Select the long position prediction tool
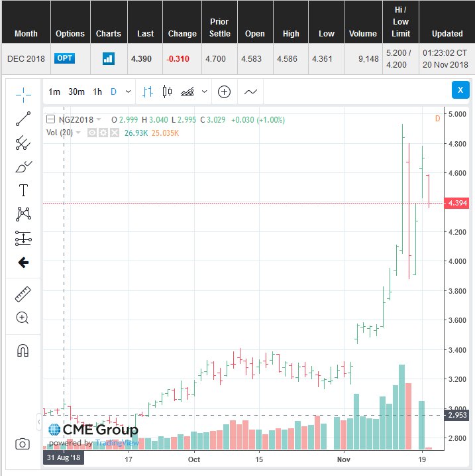The image size is (475, 476). 23,238
